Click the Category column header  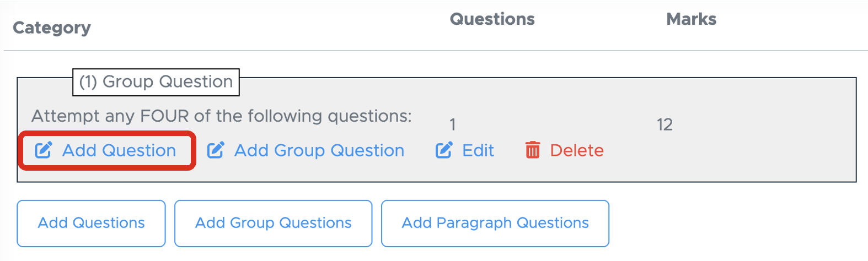coord(52,28)
